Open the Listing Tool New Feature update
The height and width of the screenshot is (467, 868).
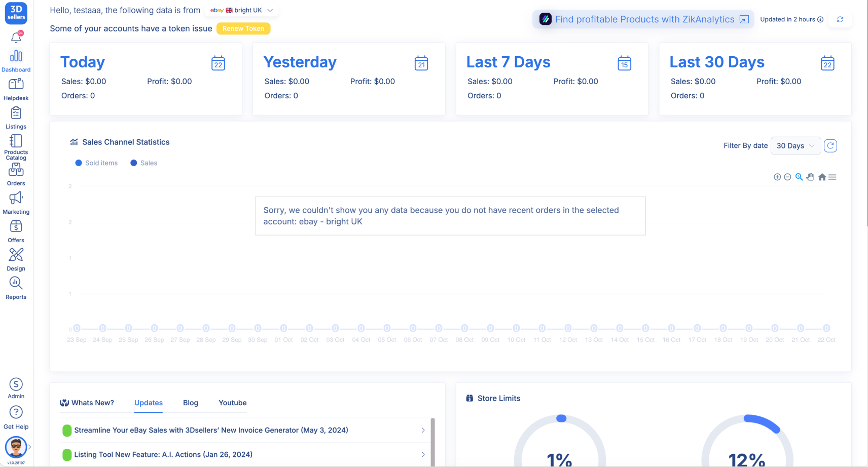click(163, 454)
